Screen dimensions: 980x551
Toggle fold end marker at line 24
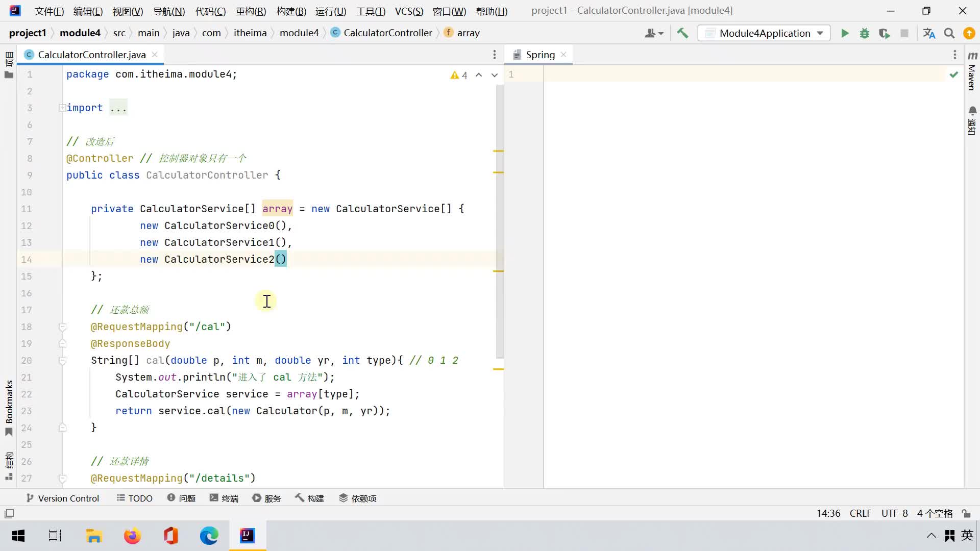[62, 428]
